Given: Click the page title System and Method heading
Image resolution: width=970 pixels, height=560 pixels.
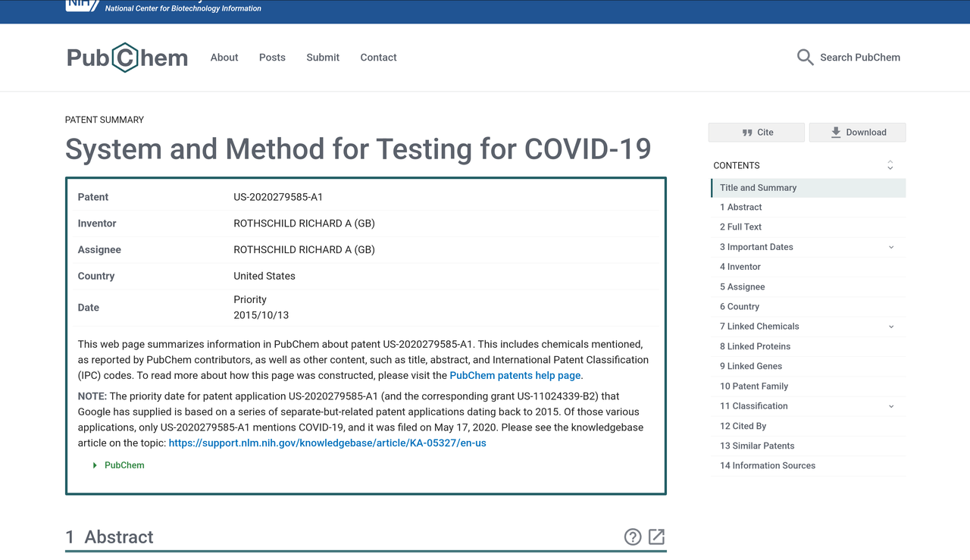Looking at the screenshot, I should 358,149.
